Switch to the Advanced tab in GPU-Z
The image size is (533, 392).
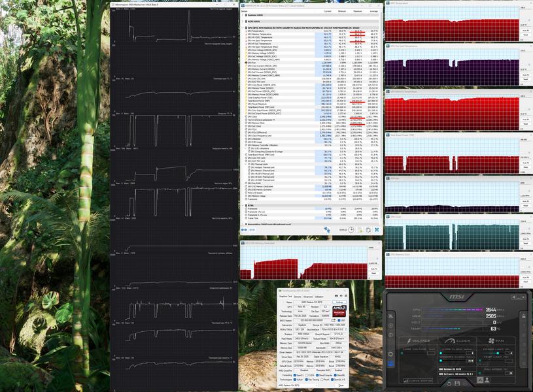[308, 297]
